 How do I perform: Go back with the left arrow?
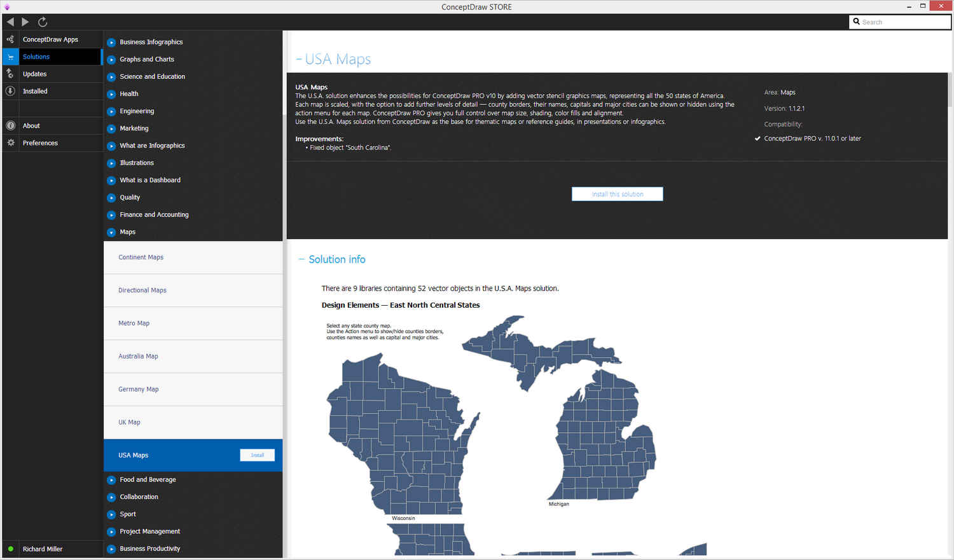coord(10,22)
